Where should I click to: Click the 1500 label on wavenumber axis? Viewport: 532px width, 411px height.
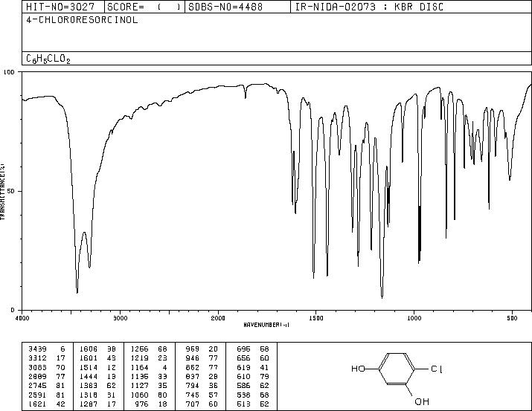coord(316,318)
